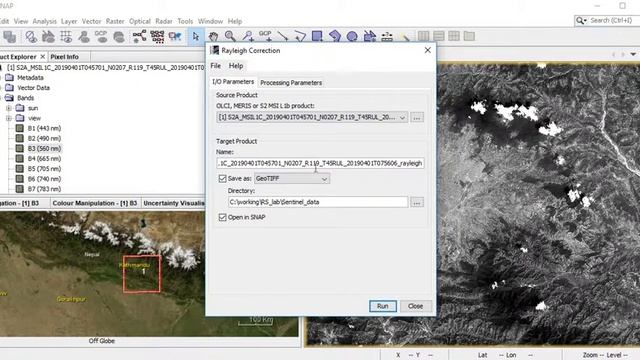Click the target product Name field
Viewport: 640px width, 360px height.
pos(320,163)
